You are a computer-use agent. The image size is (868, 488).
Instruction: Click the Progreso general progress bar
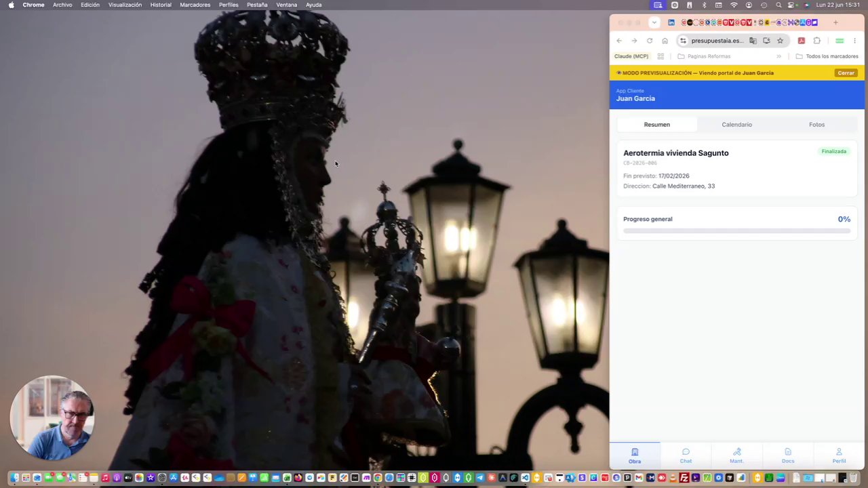[x=736, y=231]
